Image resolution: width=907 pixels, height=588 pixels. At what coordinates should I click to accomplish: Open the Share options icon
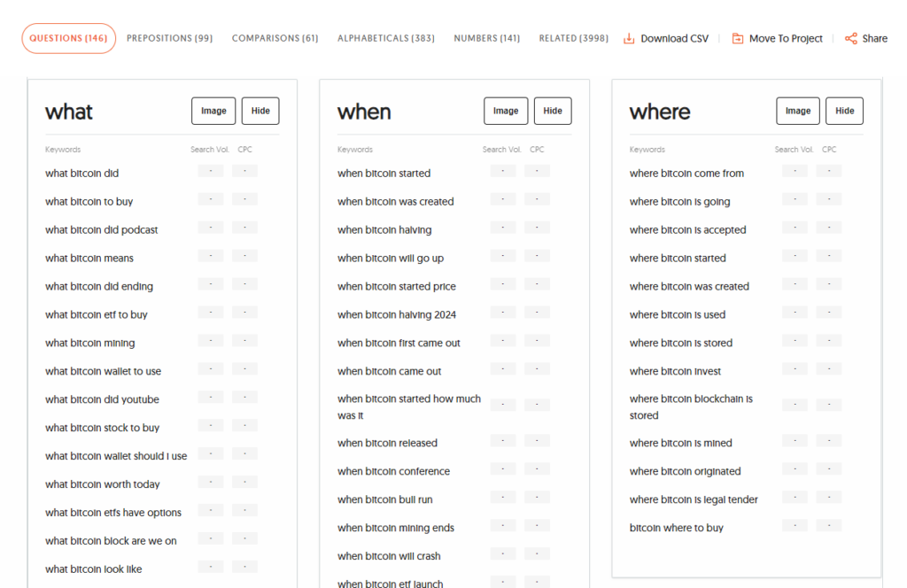click(850, 38)
